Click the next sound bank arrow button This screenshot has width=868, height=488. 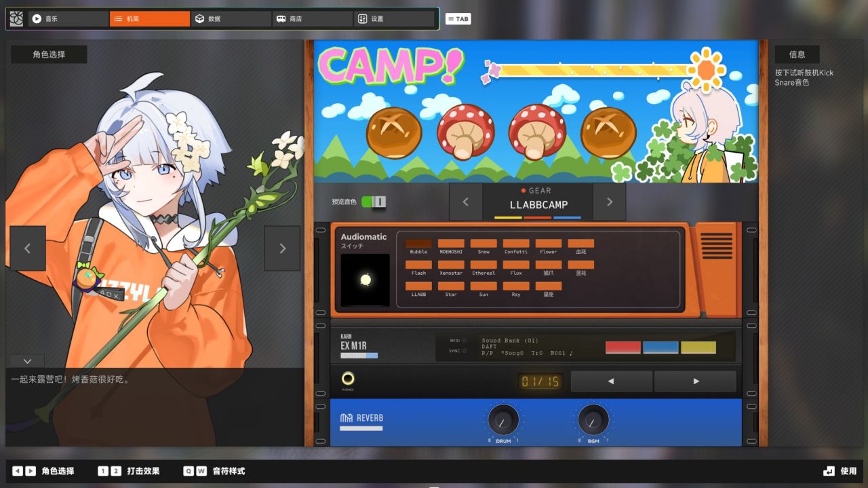pyautogui.click(x=695, y=381)
